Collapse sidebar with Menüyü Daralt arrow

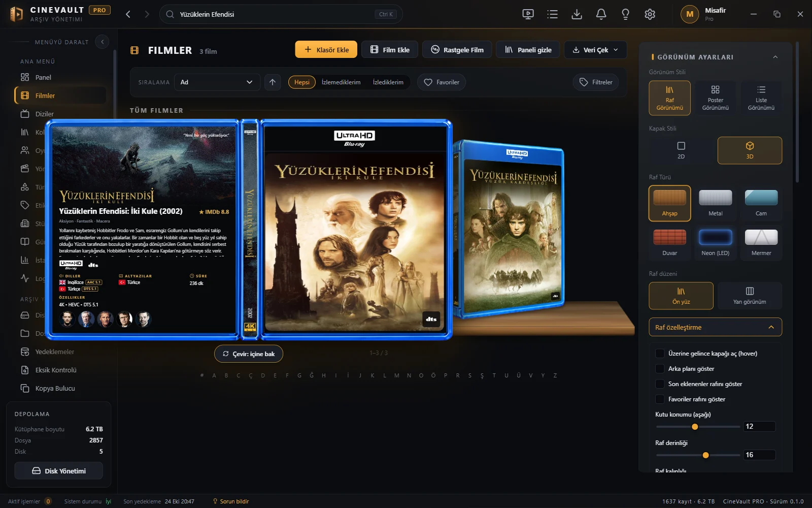coord(102,42)
